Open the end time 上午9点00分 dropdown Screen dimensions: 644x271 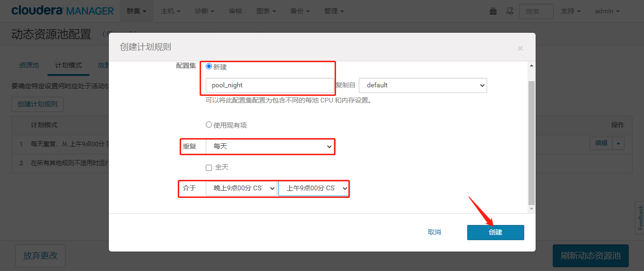tap(314, 188)
